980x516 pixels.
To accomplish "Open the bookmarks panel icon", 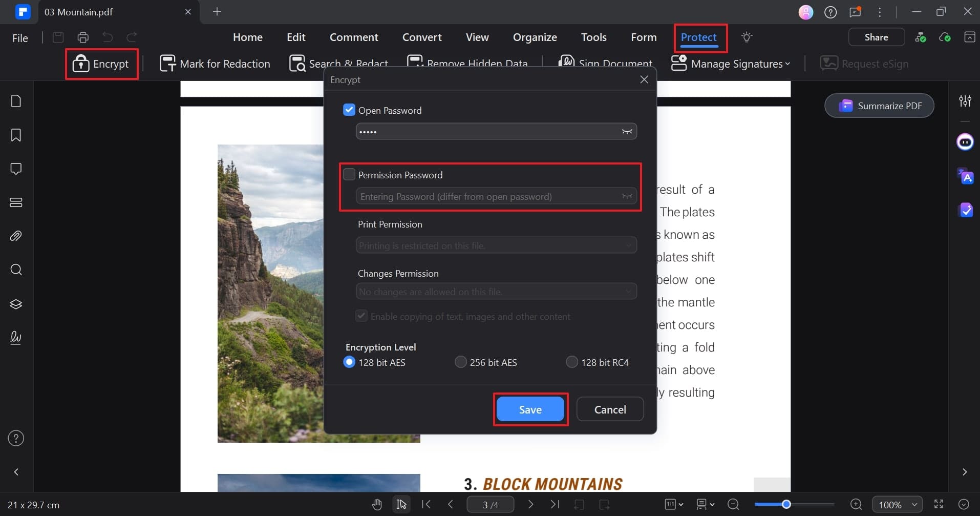I will pyautogui.click(x=16, y=135).
